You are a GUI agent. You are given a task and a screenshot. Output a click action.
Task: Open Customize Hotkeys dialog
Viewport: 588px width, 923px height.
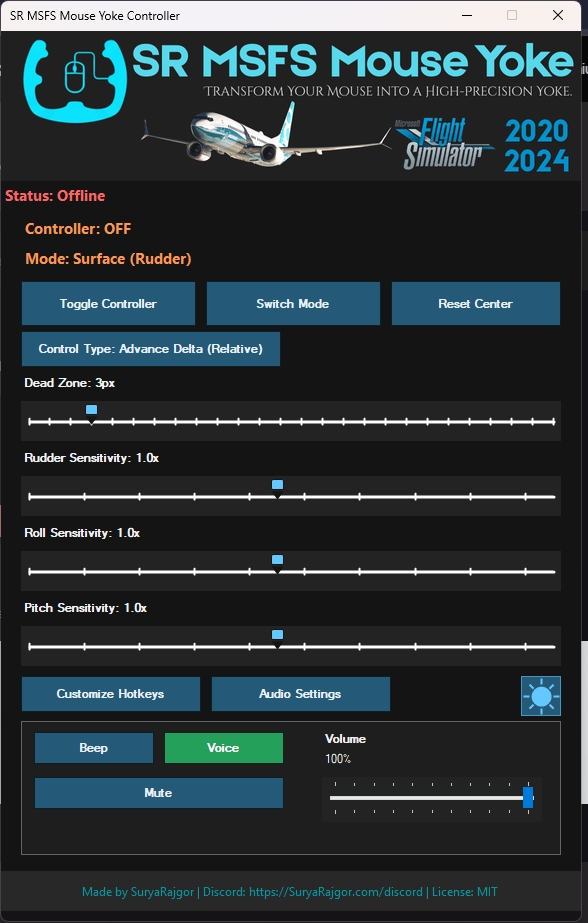click(x=111, y=694)
